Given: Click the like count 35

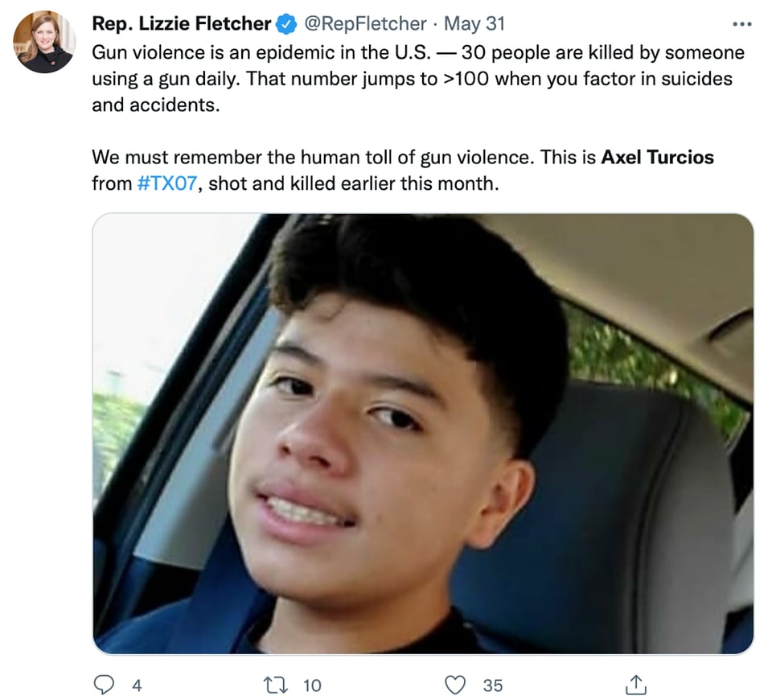Looking at the screenshot, I should tap(493, 686).
